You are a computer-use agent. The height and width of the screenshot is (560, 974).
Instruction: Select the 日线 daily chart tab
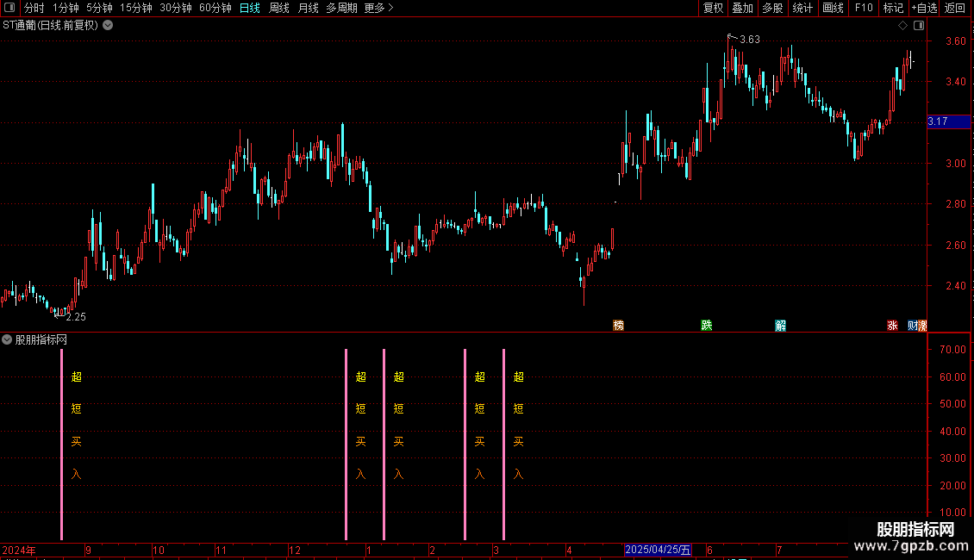[250, 8]
